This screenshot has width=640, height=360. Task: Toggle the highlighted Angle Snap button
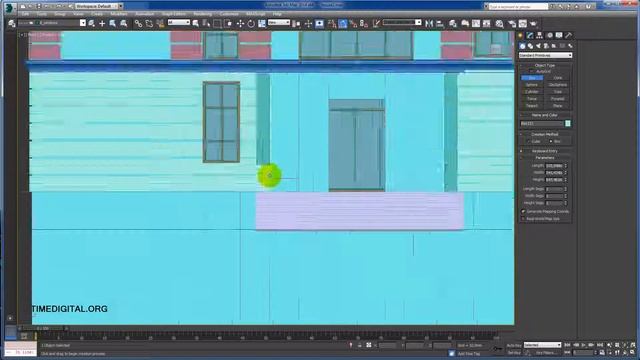pos(343,24)
